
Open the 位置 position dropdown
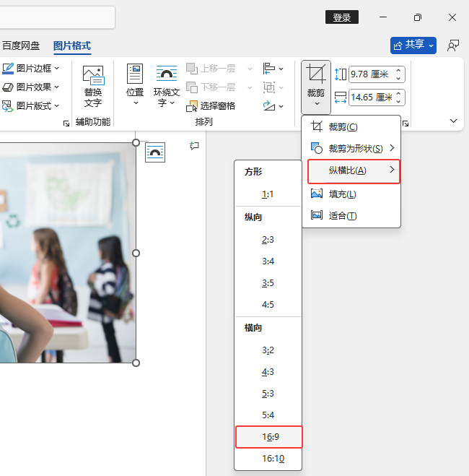tap(135, 85)
